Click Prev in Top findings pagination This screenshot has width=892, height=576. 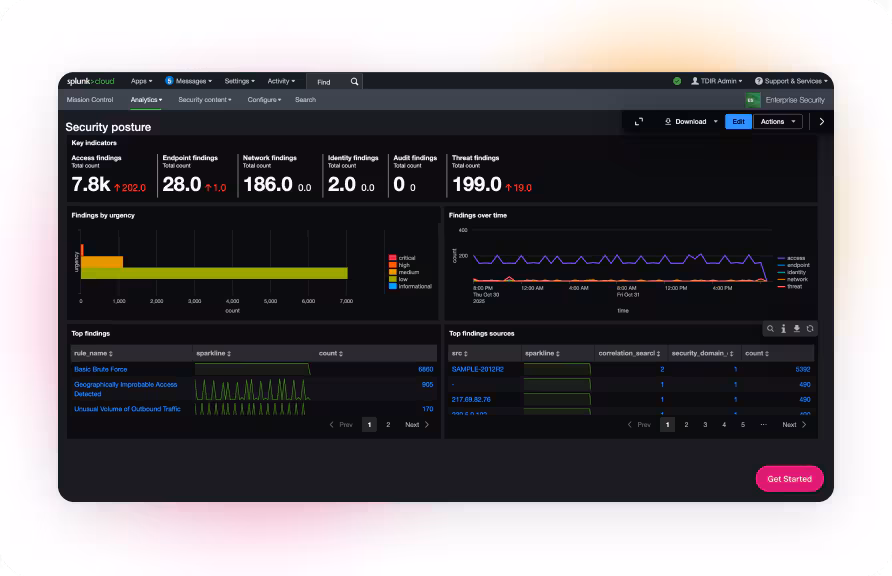(341, 425)
